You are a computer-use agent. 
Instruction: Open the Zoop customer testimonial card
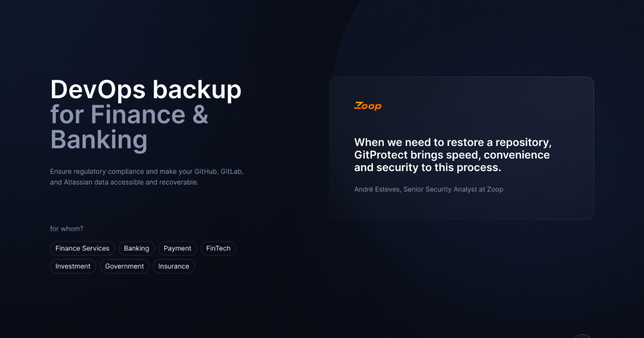coord(462,148)
